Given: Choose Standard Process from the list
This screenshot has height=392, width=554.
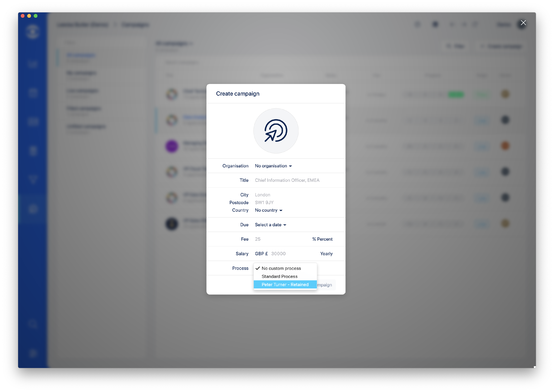Looking at the screenshot, I should 285,276.
